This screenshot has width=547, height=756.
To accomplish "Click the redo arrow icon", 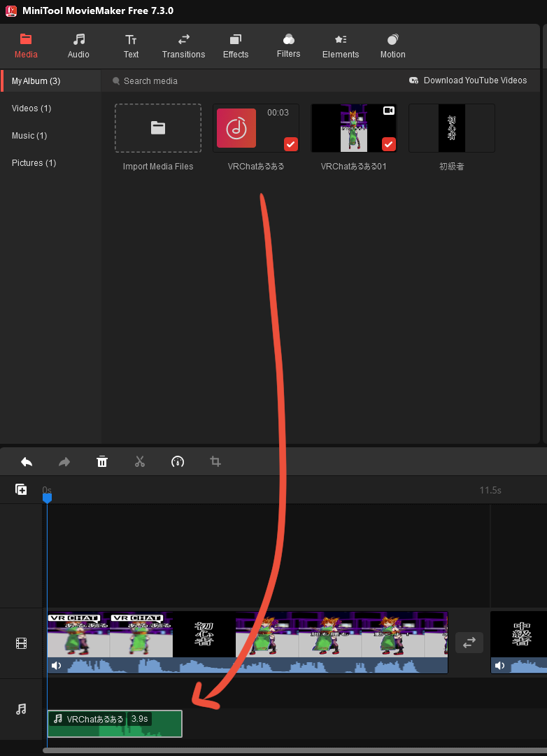I will tap(64, 462).
